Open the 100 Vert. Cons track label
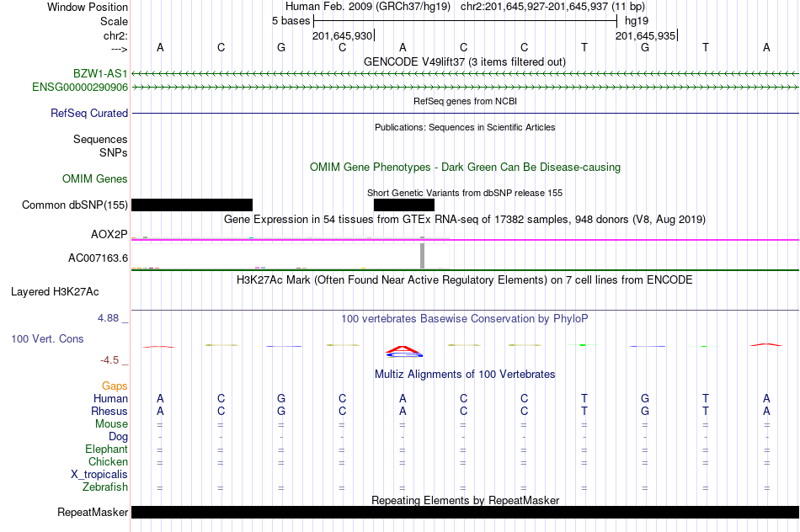 coord(47,338)
